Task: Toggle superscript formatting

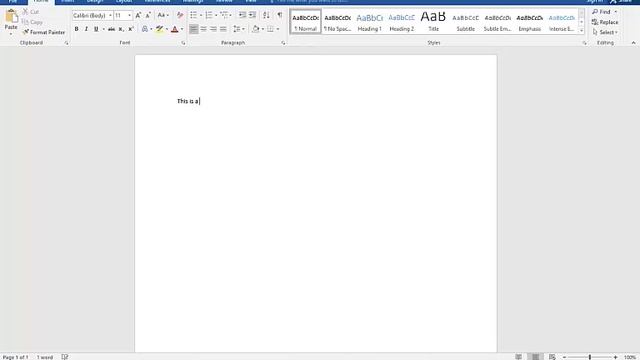Action: click(x=131, y=29)
